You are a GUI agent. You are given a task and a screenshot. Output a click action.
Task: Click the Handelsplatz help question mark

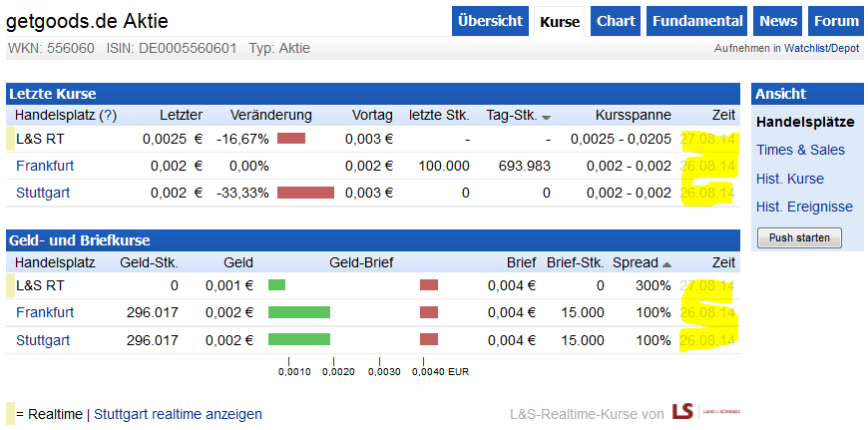click(x=108, y=115)
